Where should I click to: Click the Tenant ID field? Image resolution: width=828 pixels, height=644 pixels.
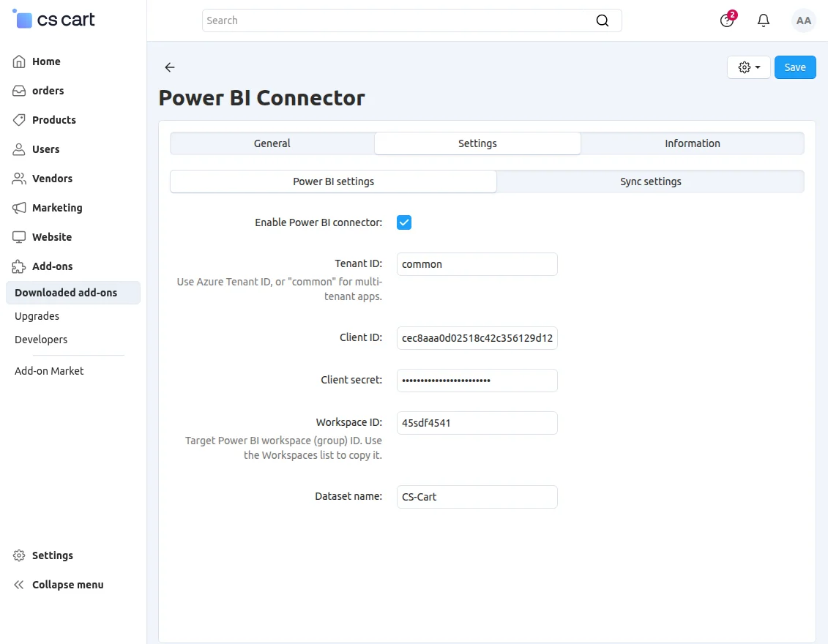tap(477, 264)
